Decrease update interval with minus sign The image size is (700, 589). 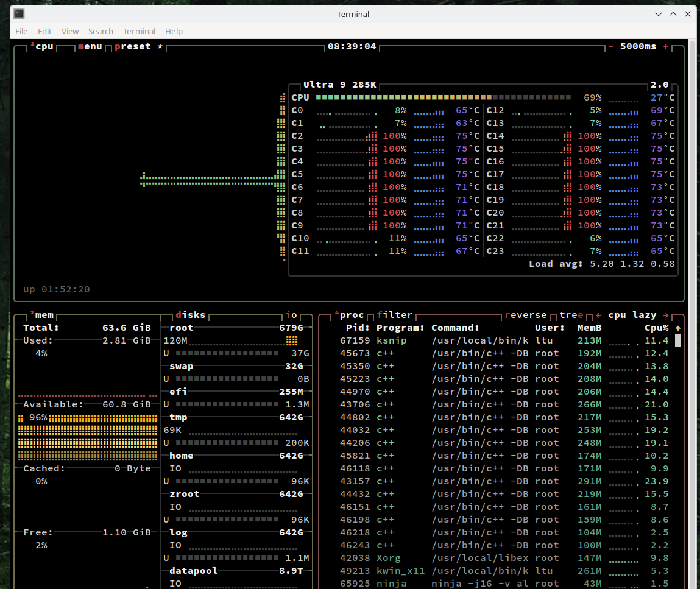(610, 46)
